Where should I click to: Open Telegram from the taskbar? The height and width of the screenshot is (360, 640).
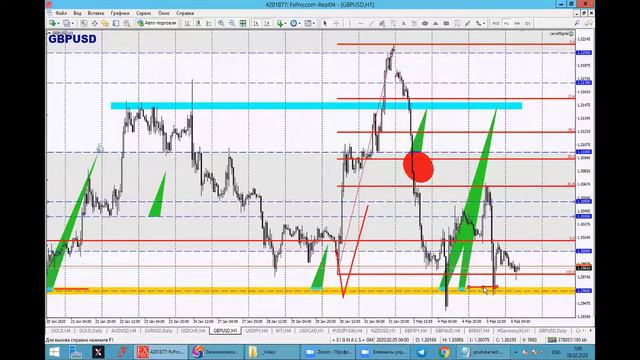point(421,352)
